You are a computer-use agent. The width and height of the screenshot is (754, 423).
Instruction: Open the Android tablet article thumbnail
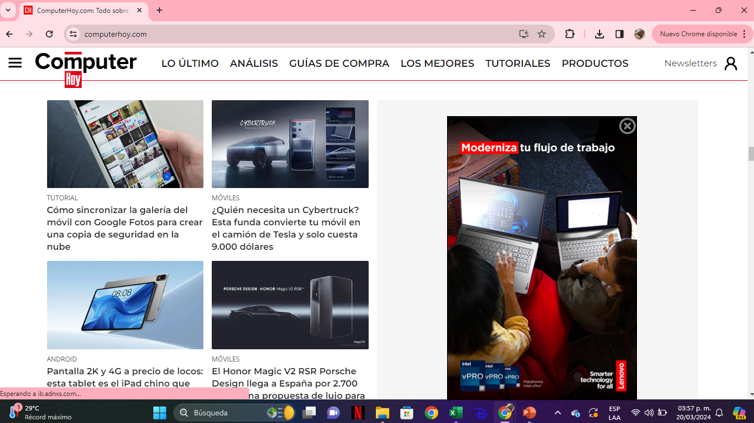point(125,305)
